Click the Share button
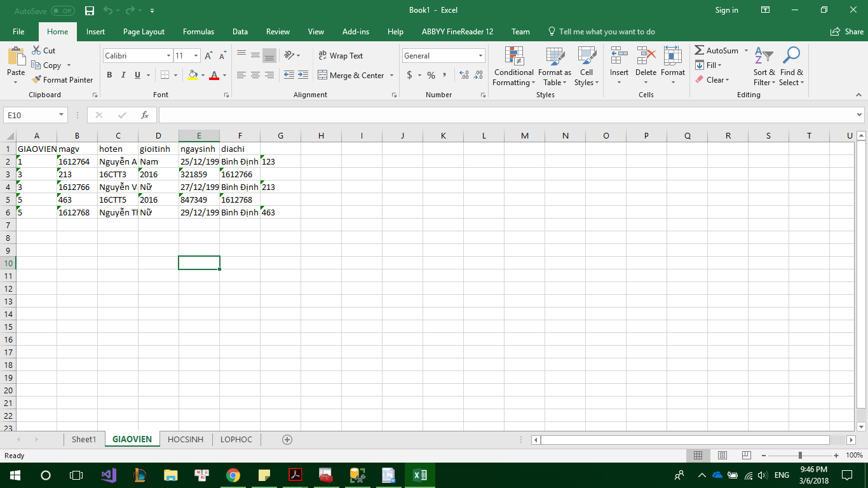The height and width of the screenshot is (488, 868). [x=847, y=32]
